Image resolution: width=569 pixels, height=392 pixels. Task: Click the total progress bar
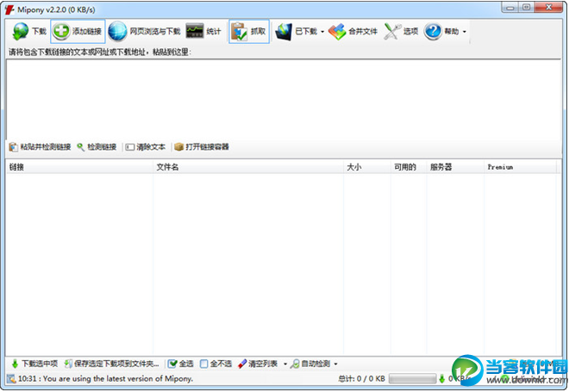point(413,379)
